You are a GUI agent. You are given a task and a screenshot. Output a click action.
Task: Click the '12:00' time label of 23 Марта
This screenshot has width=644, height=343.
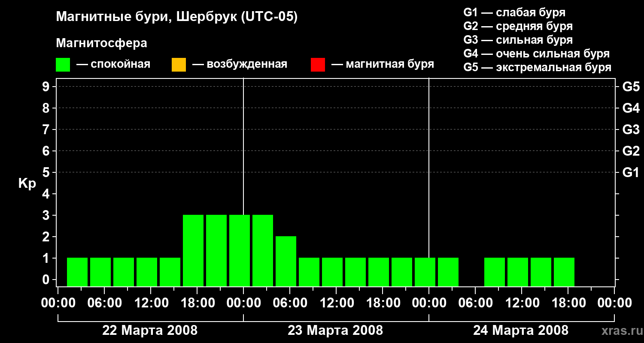coord(336,303)
